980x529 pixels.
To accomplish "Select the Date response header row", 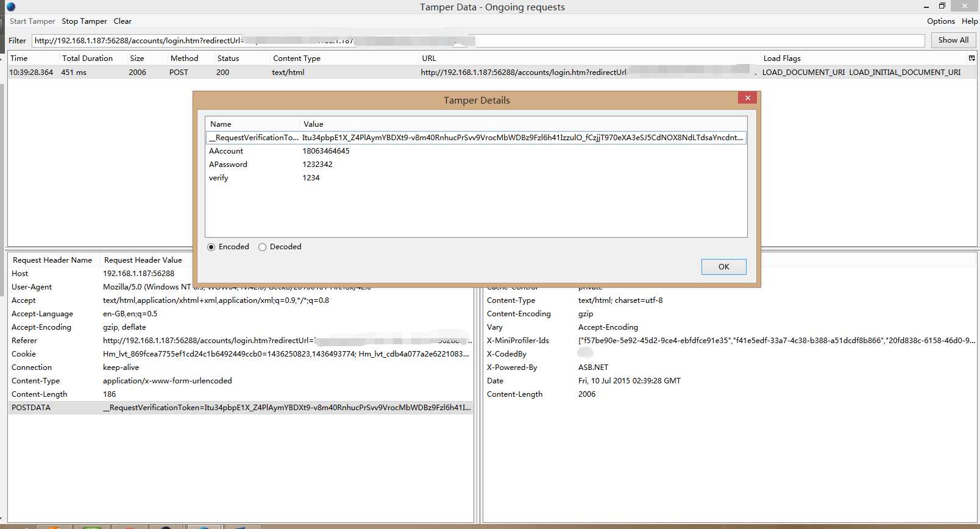I will point(730,381).
